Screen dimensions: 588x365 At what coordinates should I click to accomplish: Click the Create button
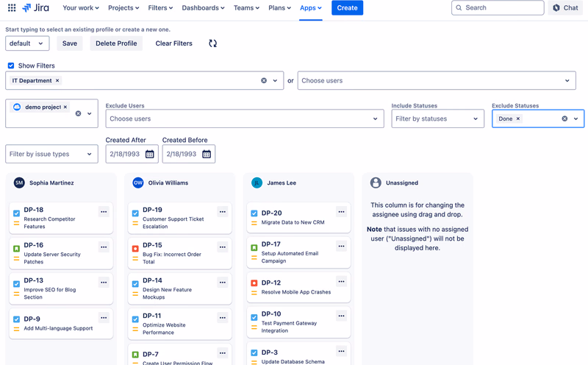pyautogui.click(x=347, y=8)
